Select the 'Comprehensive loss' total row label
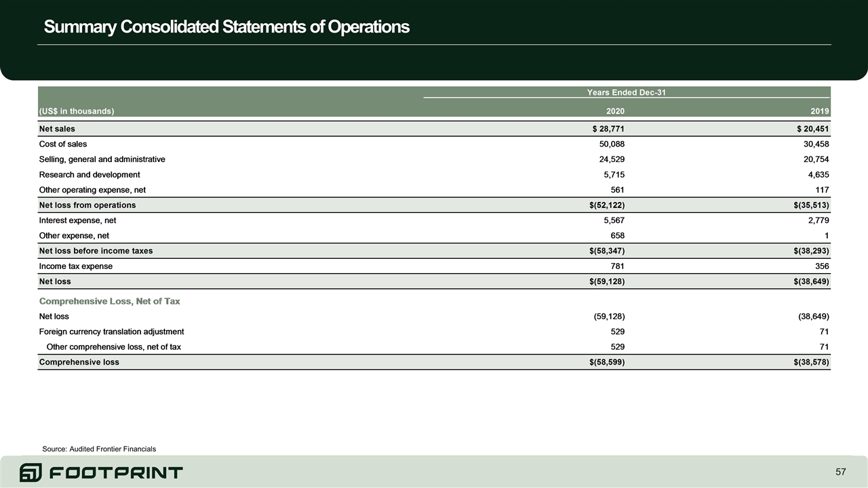Viewport: 868px width, 488px height. click(x=79, y=362)
